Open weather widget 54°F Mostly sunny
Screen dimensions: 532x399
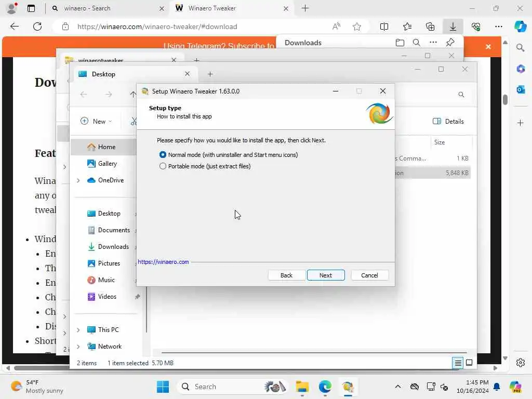[37, 387]
